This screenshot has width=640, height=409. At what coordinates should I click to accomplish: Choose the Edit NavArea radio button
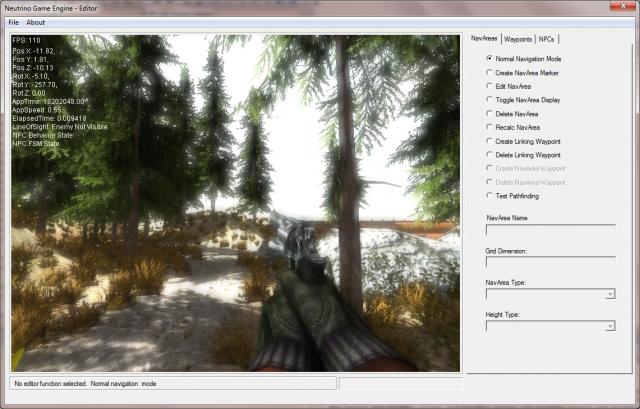pyautogui.click(x=489, y=86)
